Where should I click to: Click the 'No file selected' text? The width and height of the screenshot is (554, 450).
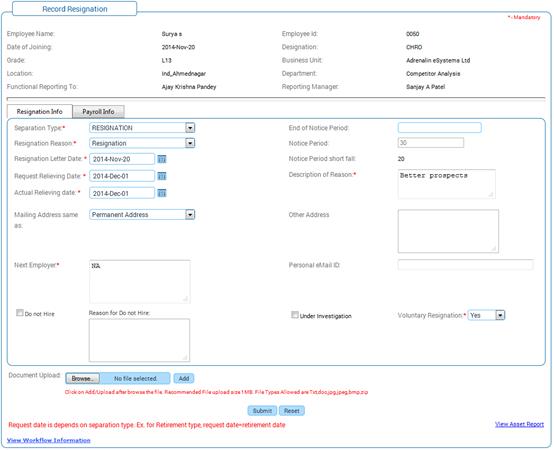tap(135, 378)
